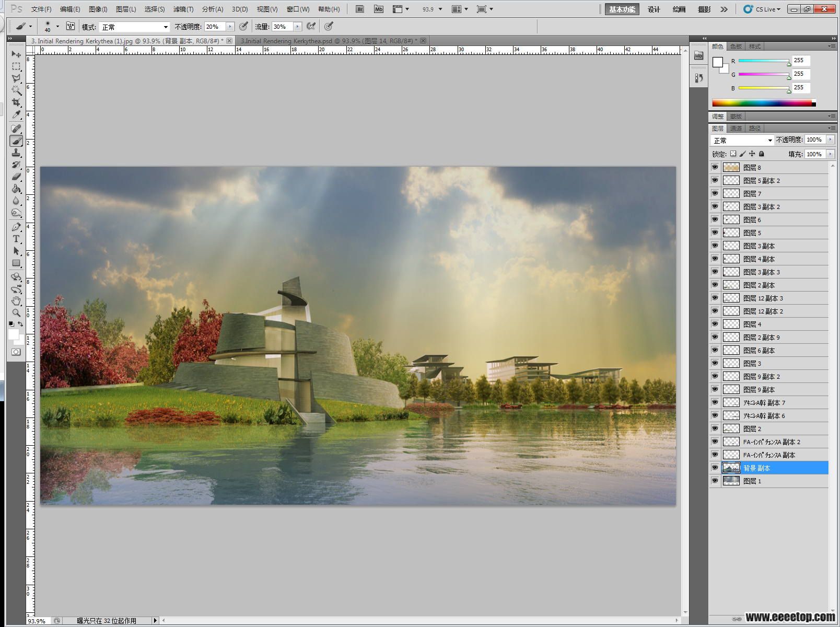Toggle tablet pressure controls size
Viewport: 840px width, 627px height.
(x=329, y=26)
